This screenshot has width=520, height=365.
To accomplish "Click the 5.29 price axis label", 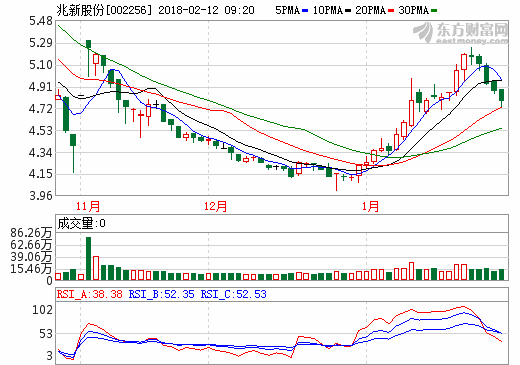I will point(41,43).
